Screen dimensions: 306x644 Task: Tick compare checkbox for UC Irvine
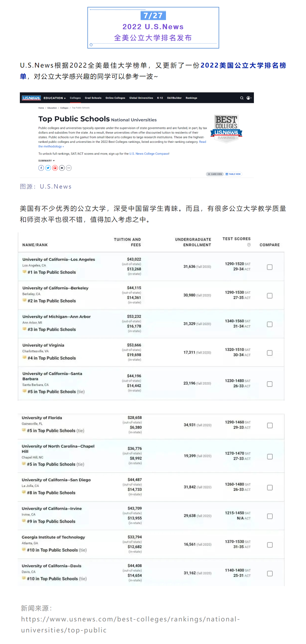(x=270, y=516)
